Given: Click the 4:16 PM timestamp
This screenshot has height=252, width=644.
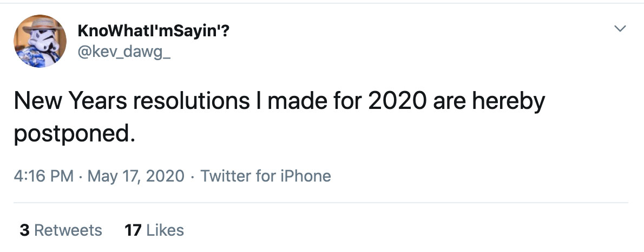Looking at the screenshot, I should [x=42, y=176].
